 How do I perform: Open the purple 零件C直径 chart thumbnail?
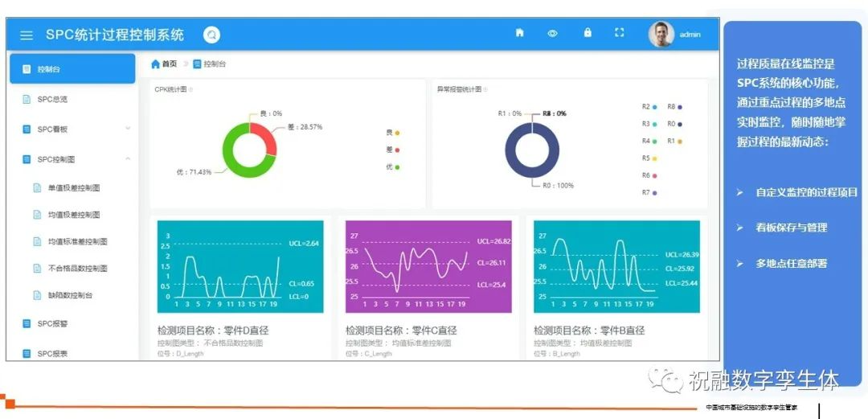pyautogui.click(x=428, y=266)
